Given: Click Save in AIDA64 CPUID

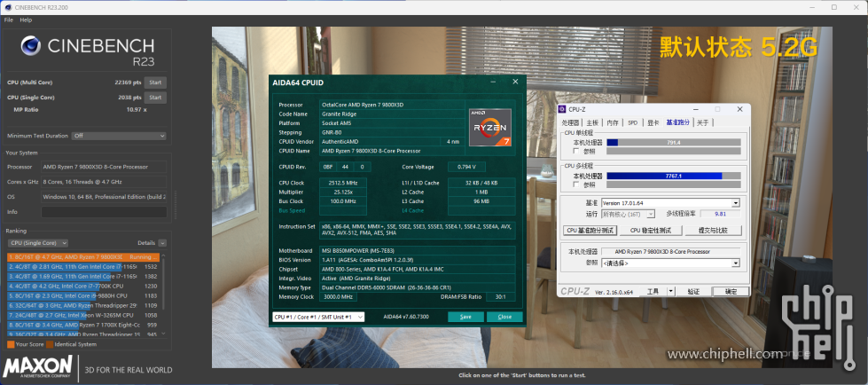Looking at the screenshot, I should pos(465,317).
